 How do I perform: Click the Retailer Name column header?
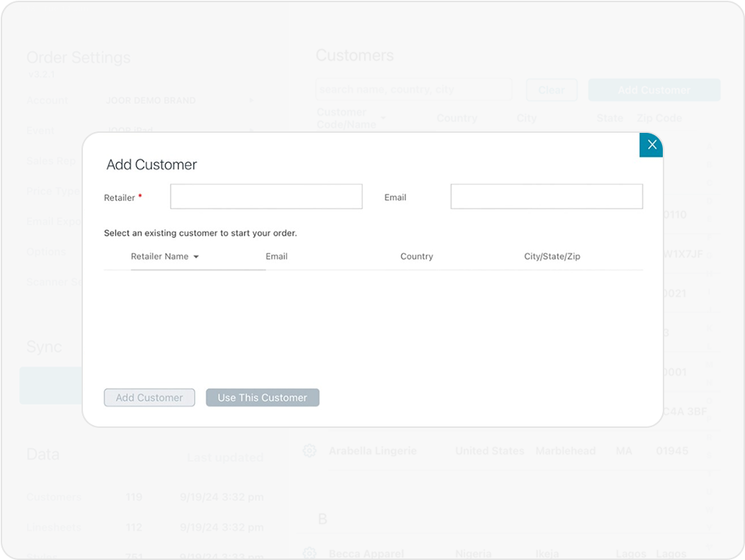[159, 257]
